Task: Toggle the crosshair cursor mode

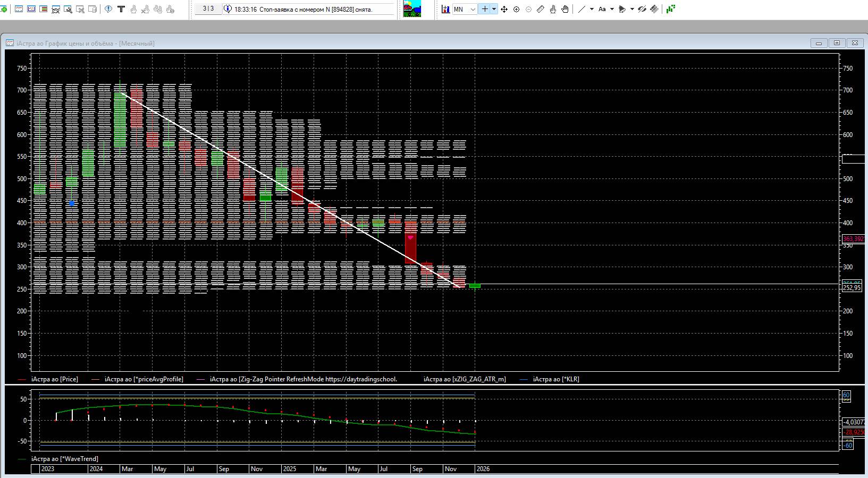Action: (484, 9)
